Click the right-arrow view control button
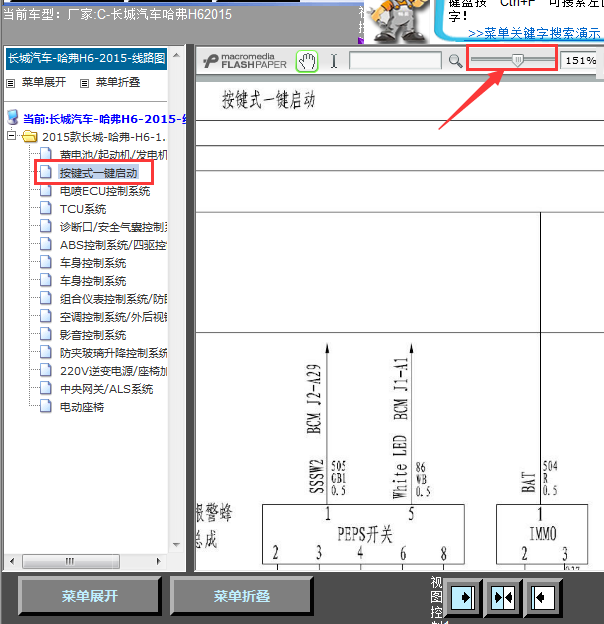Viewport: 604px width, 624px height. click(x=463, y=597)
